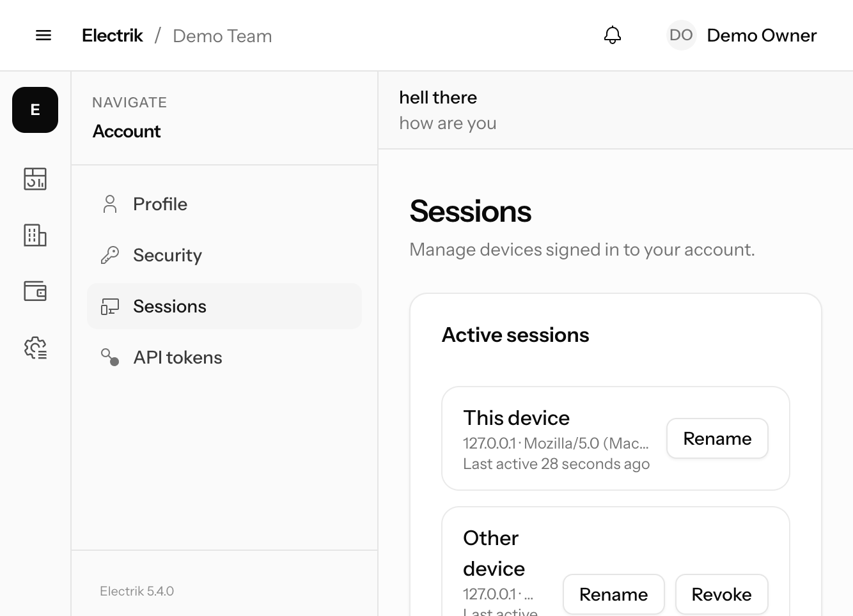Image resolution: width=853 pixels, height=616 pixels.
Task: Rename This device session
Action: coord(717,438)
